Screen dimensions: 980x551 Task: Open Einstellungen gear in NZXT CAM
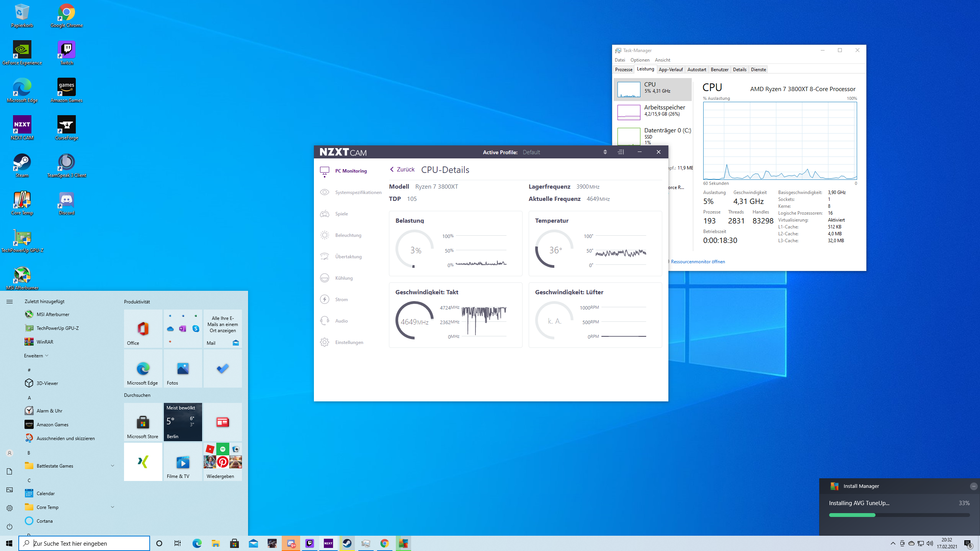tap(349, 342)
